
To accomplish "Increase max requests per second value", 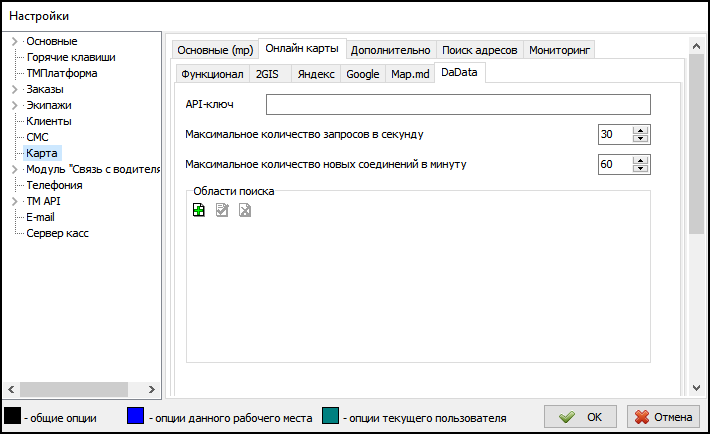I will [x=641, y=130].
